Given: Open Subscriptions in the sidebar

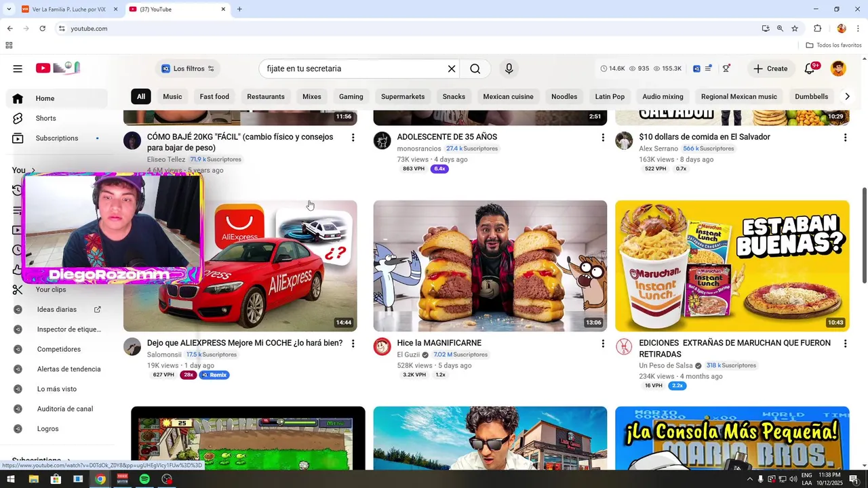Looking at the screenshot, I should pos(57,138).
